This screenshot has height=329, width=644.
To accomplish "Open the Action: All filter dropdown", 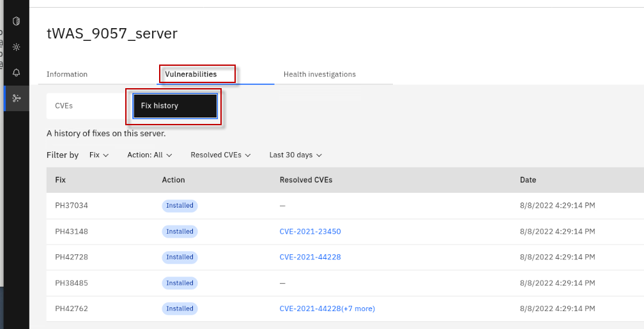I will 150,155.
